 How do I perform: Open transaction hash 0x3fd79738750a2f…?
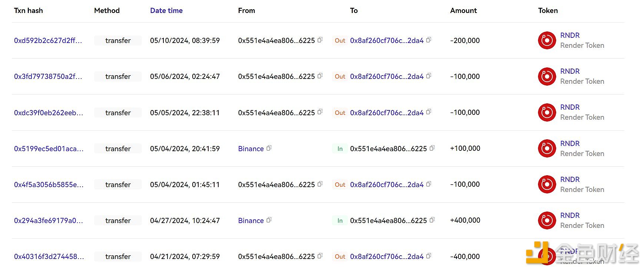48,77
